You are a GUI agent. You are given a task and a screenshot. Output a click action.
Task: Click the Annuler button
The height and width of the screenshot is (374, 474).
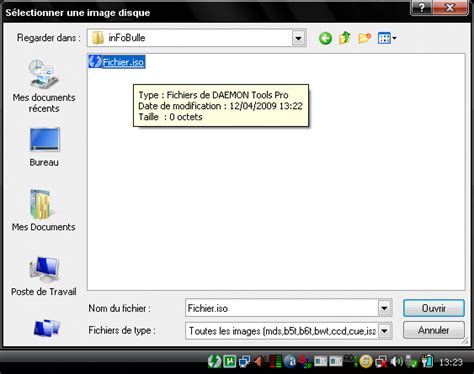(x=434, y=330)
